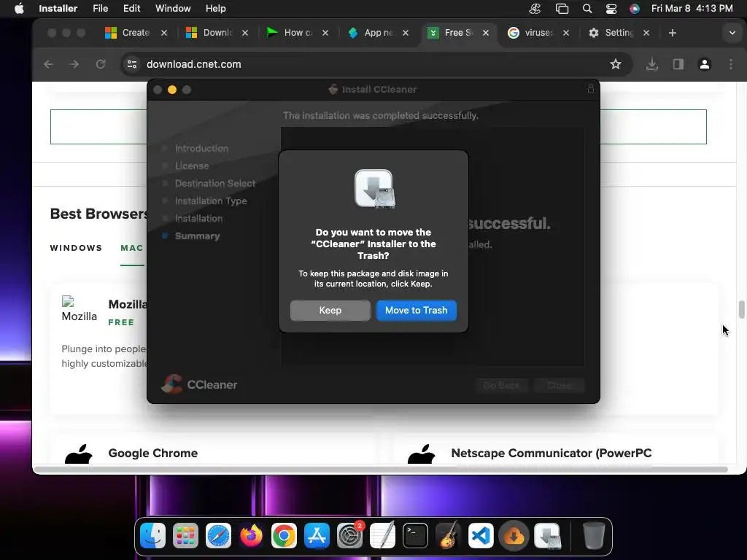Switch to the How ca browser tab
Screen dimensions: 747x560
pyautogui.click(x=298, y=33)
